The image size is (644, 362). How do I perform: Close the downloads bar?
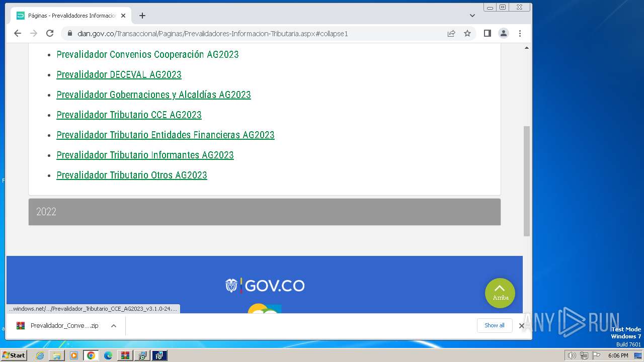[x=522, y=326]
